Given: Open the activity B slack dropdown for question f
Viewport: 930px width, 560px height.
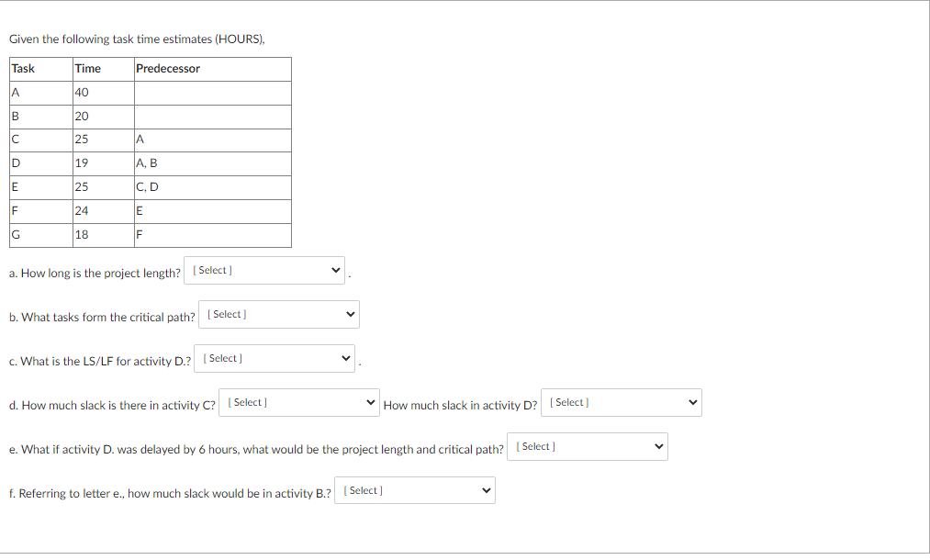Looking at the screenshot, I should coord(414,489).
